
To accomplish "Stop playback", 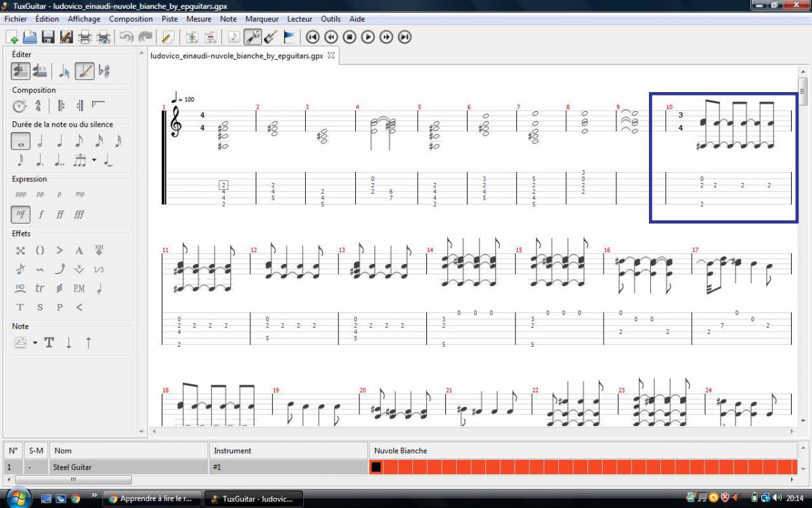I will 349,37.
